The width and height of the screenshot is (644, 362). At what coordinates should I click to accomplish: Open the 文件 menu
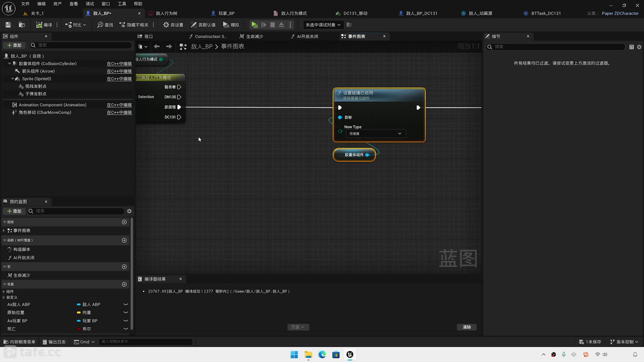tap(25, 4)
